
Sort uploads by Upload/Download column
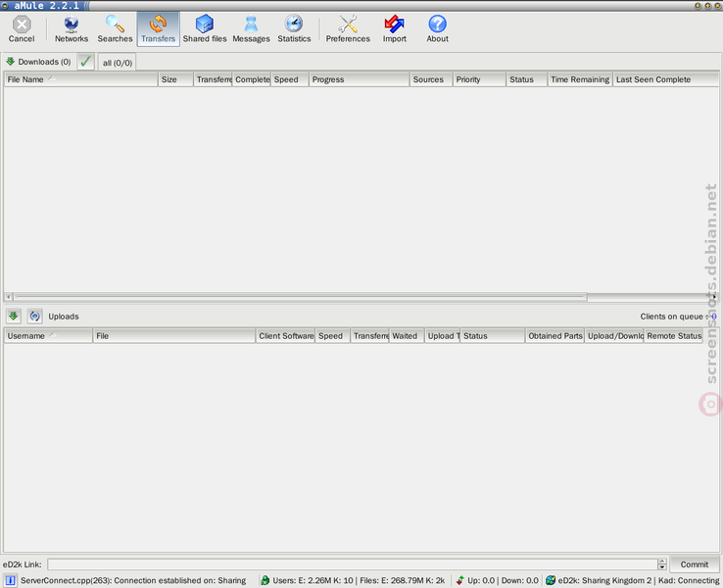(x=614, y=336)
